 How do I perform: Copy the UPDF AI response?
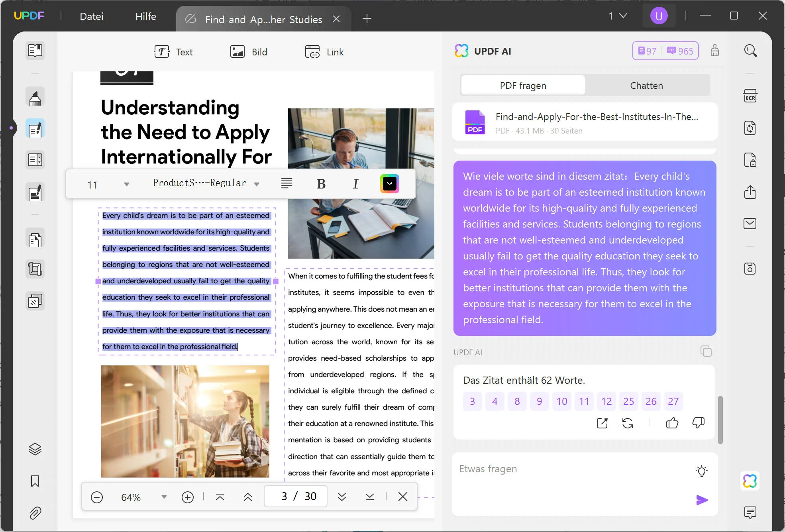706,351
